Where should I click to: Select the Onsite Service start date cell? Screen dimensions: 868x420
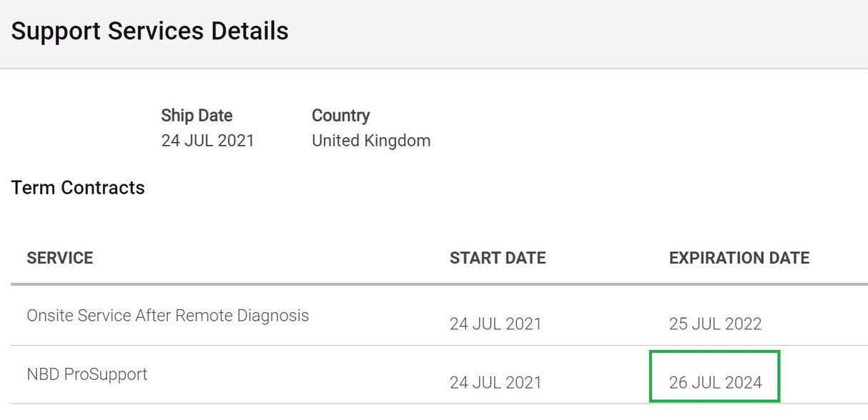point(495,324)
